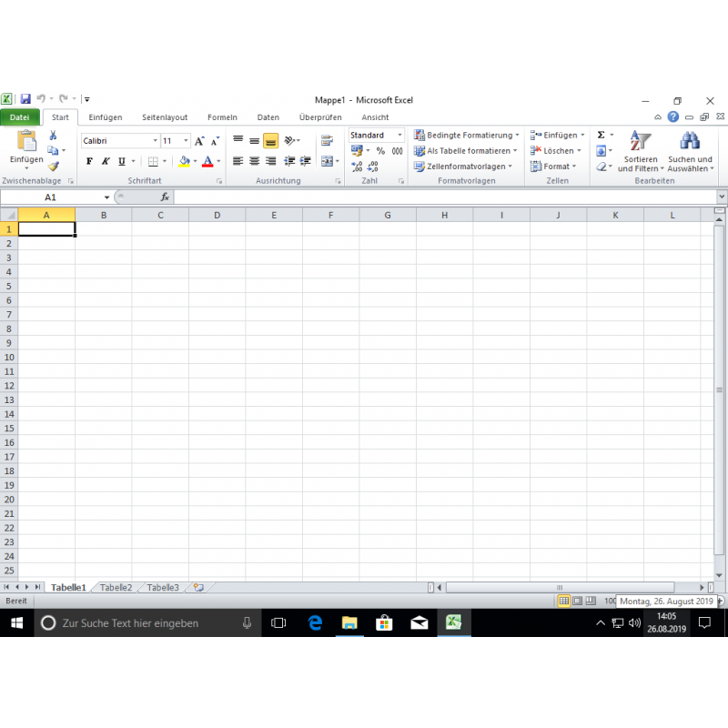
Task: Click the Cut scissors icon
Action: tap(54, 136)
